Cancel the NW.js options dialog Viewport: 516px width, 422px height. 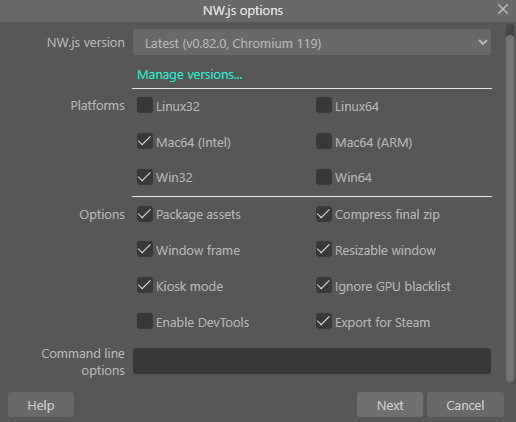pos(465,405)
